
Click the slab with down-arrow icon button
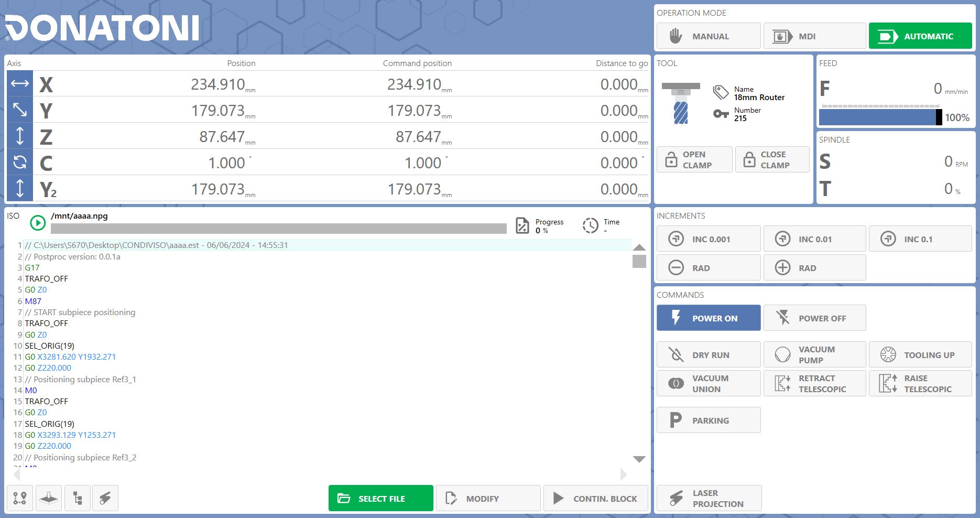(49, 498)
